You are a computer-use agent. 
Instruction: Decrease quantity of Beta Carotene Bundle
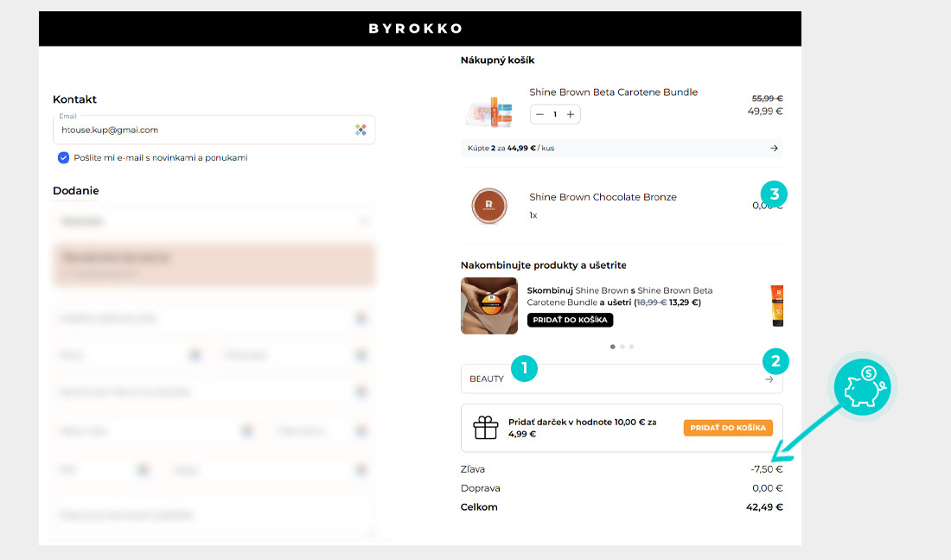click(x=539, y=115)
